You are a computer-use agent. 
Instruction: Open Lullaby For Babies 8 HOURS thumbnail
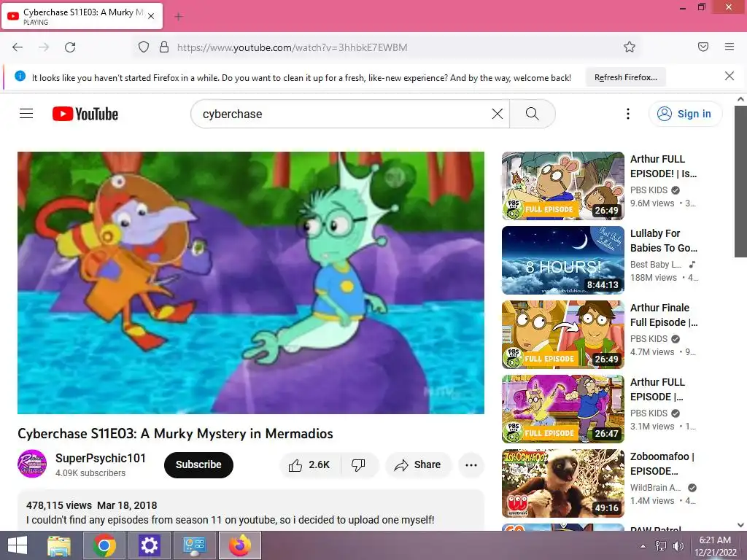point(562,260)
